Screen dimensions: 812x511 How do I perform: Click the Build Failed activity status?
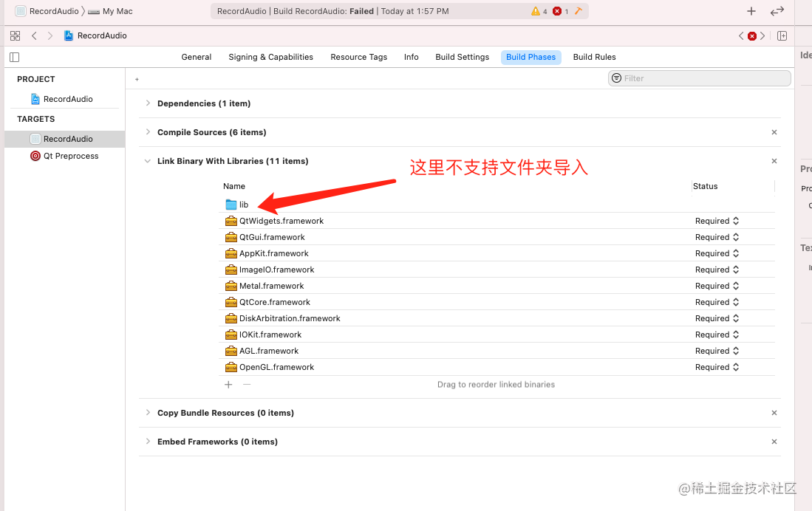(x=333, y=11)
